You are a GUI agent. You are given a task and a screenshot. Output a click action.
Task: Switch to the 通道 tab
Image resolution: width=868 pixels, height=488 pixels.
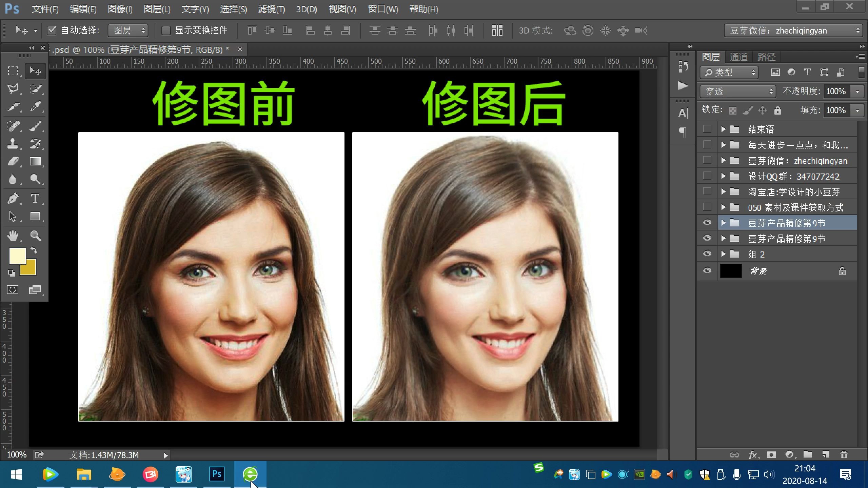pos(738,57)
